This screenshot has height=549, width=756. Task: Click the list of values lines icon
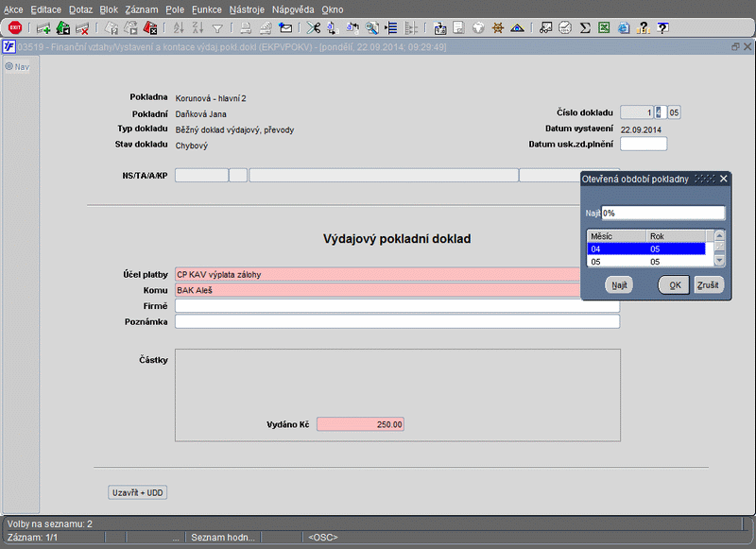tap(391, 28)
